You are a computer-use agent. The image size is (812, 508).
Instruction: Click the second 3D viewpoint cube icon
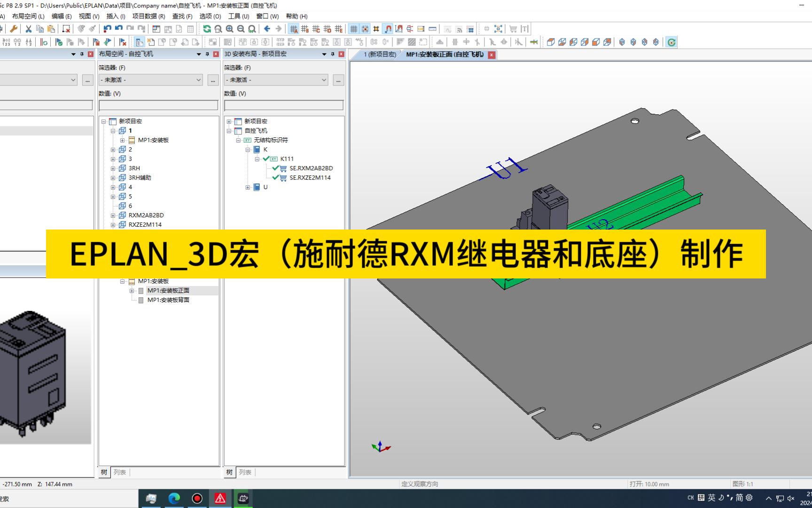562,42
